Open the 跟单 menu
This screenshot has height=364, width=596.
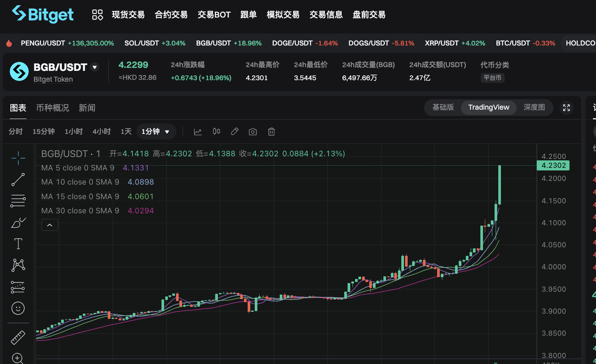click(x=248, y=15)
